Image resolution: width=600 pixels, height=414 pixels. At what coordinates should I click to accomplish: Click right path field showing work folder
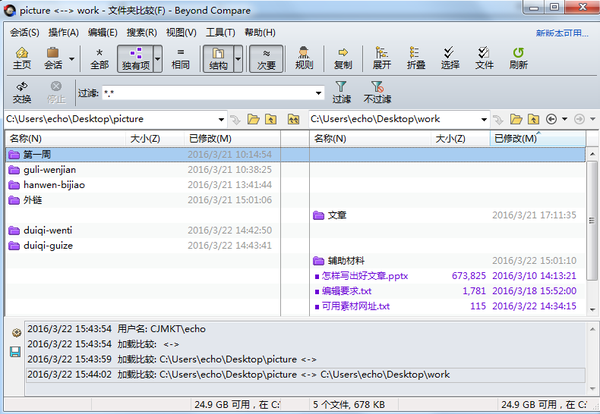point(394,119)
